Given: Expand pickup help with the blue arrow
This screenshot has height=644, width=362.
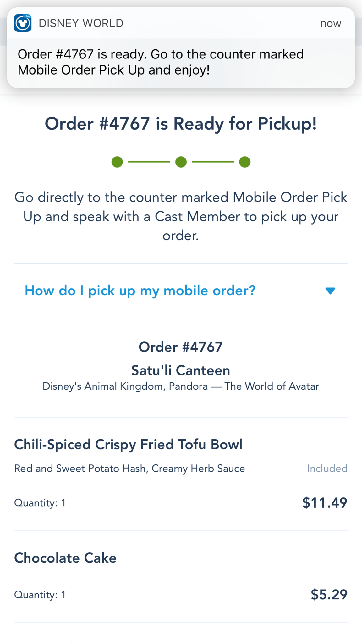Looking at the screenshot, I should pos(330,291).
